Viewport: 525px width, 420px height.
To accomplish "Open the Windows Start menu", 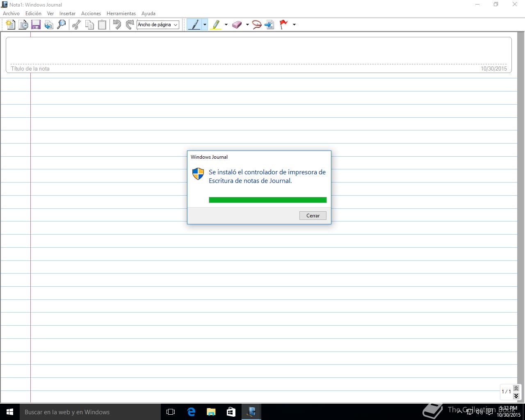I will click(x=10, y=412).
